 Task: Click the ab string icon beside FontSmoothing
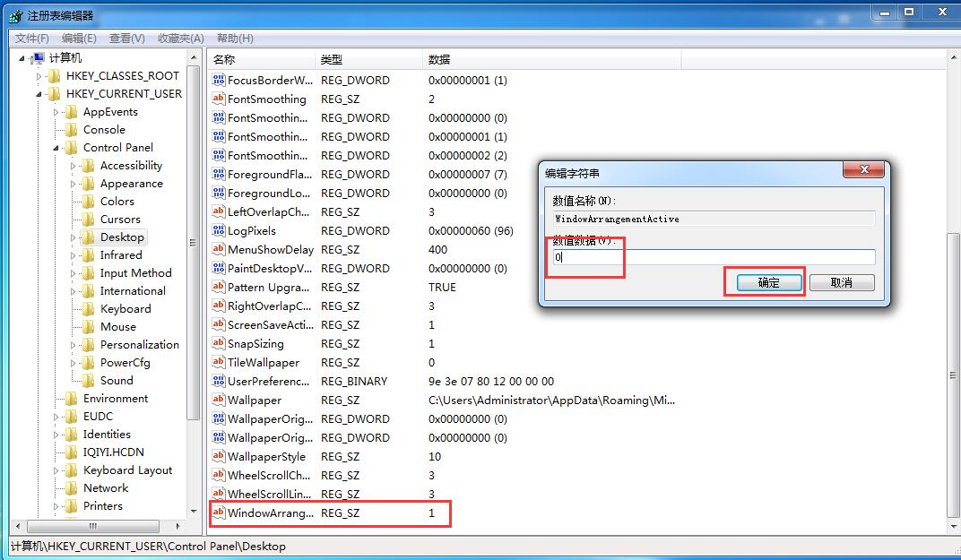[218, 99]
